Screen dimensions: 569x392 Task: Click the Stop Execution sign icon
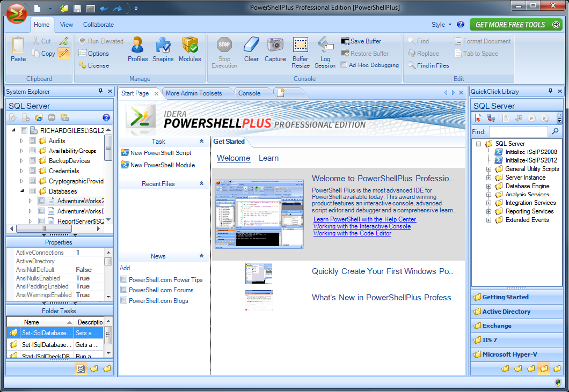(x=224, y=45)
